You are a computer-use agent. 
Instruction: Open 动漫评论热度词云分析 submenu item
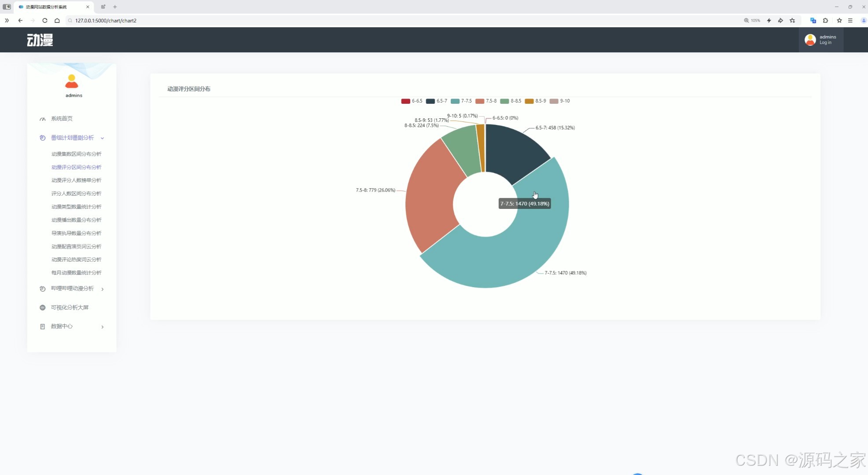76,259
